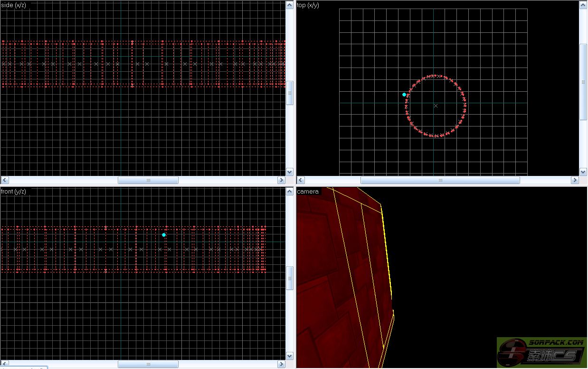
Task: Click right scroll arrow under side (x/z) view
Action: click(281, 180)
